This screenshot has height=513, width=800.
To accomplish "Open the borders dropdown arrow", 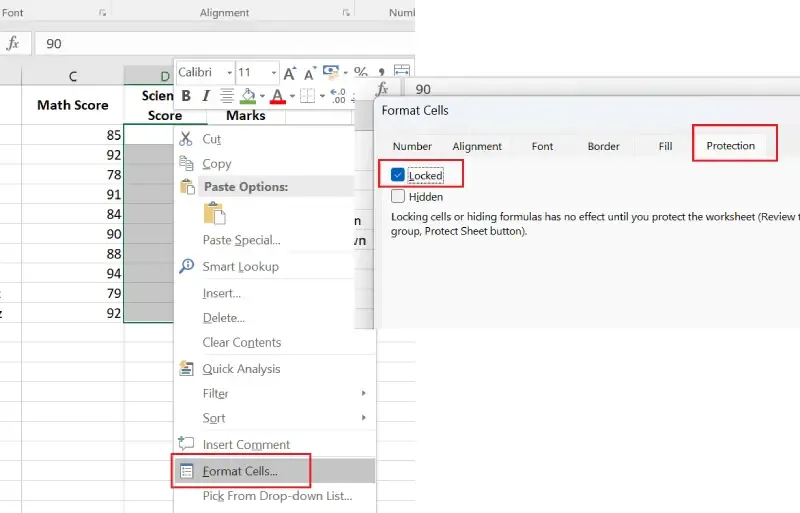I will coord(322,96).
